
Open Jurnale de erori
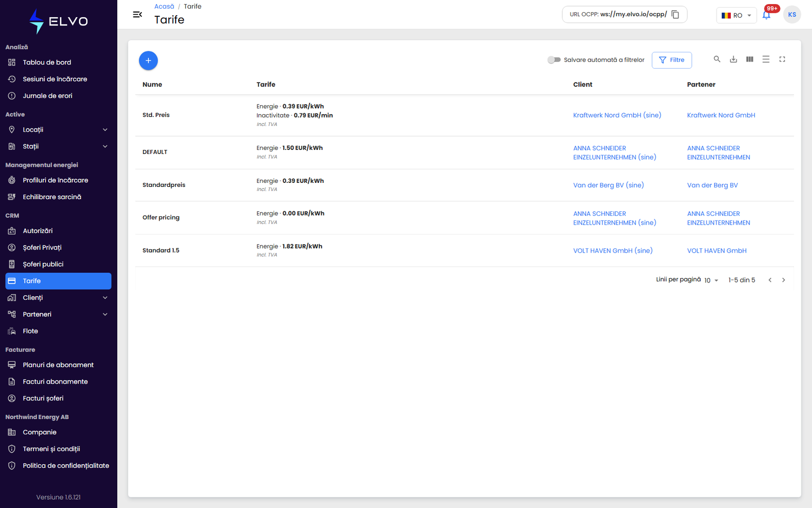tap(58, 96)
